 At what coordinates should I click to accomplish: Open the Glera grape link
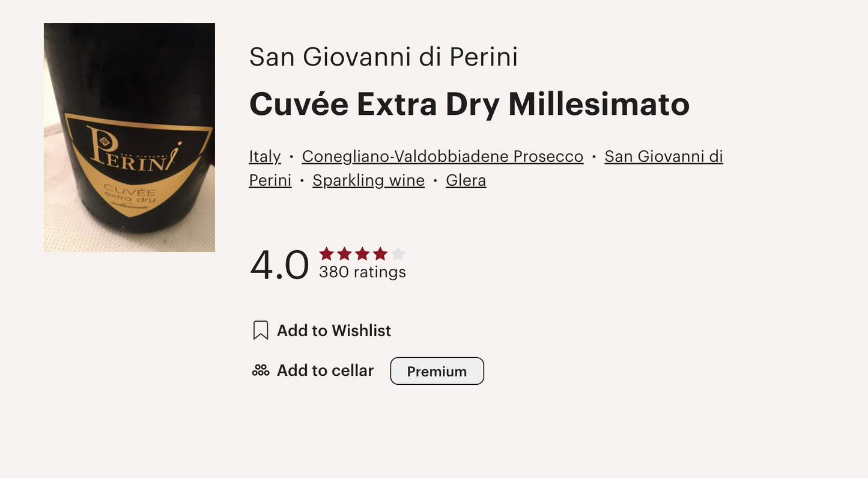point(466,180)
